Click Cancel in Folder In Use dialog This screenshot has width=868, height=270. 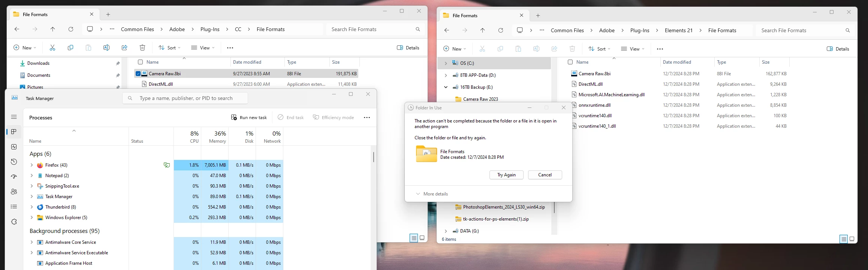tap(545, 175)
